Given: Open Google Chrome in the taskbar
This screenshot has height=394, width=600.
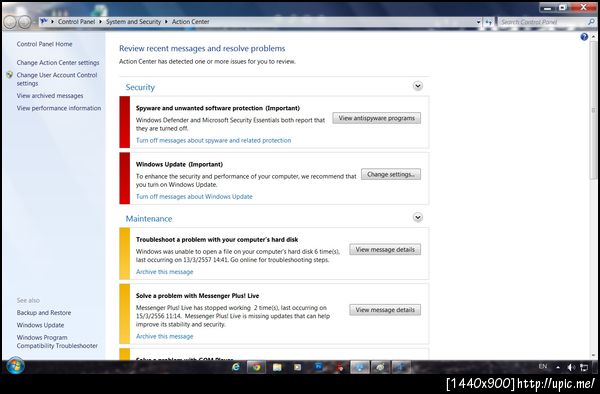Looking at the screenshot, I should click(x=256, y=367).
